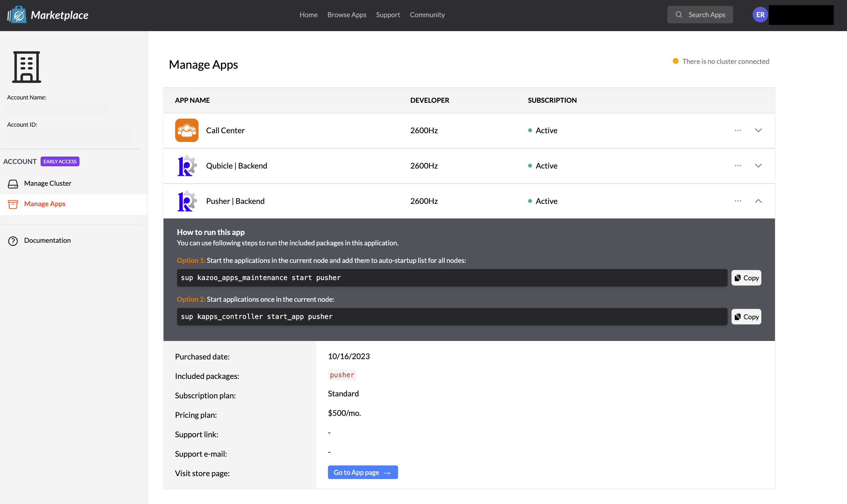Click the Manage Apps archive icon
847x504 pixels.
point(13,204)
